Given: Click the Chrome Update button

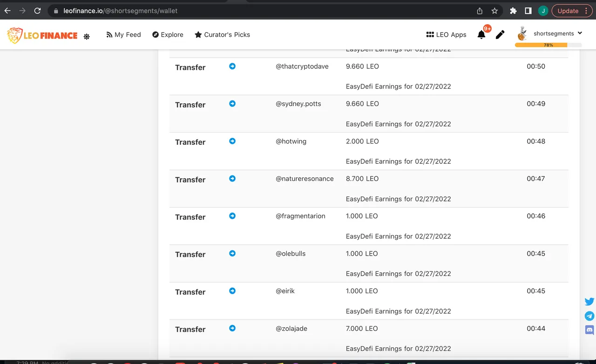Looking at the screenshot, I should coord(572,11).
